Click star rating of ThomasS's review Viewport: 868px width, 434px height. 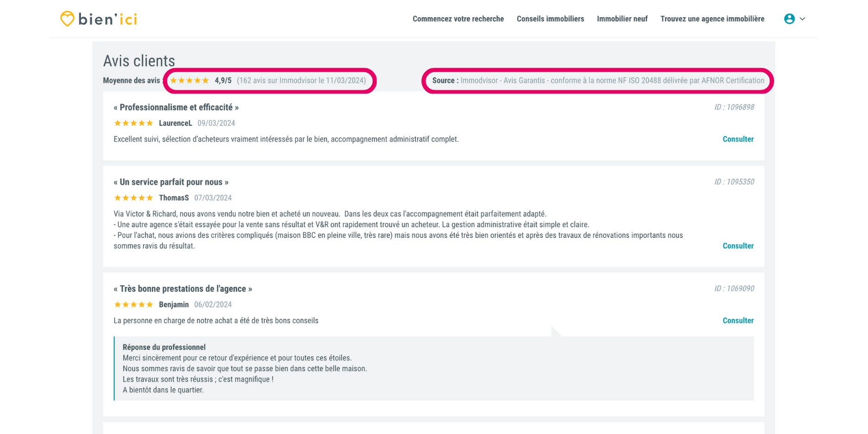tap(133, 198)
